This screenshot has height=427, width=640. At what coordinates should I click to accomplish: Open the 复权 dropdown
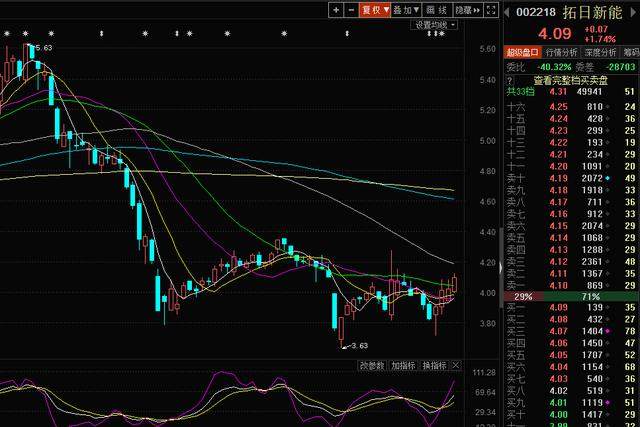pyautogui.click(x=375, y=10)
